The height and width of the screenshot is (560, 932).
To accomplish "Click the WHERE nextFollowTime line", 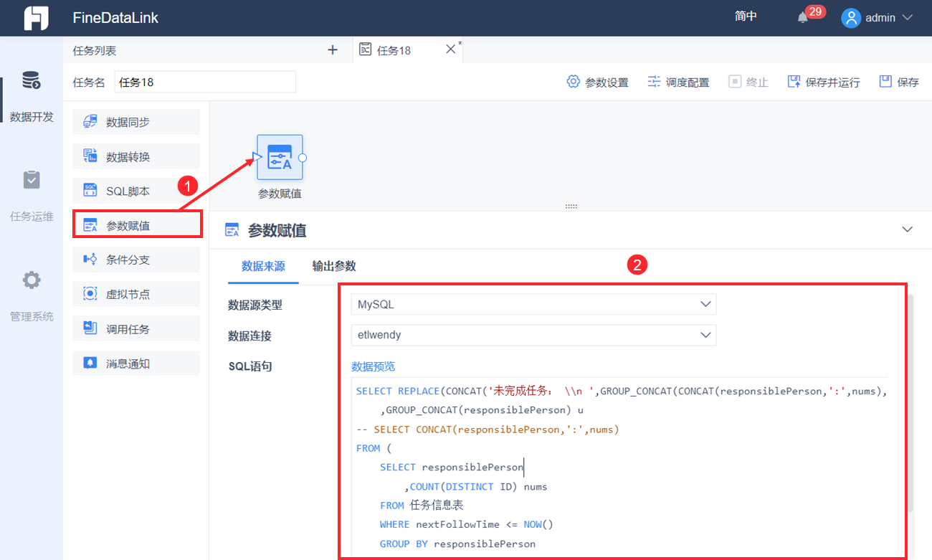I will tap(467, 524).
